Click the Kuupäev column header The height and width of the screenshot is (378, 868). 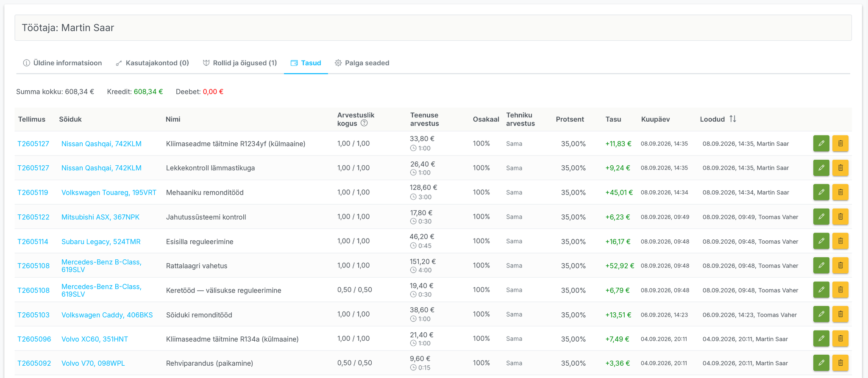[x=656, y=119]
